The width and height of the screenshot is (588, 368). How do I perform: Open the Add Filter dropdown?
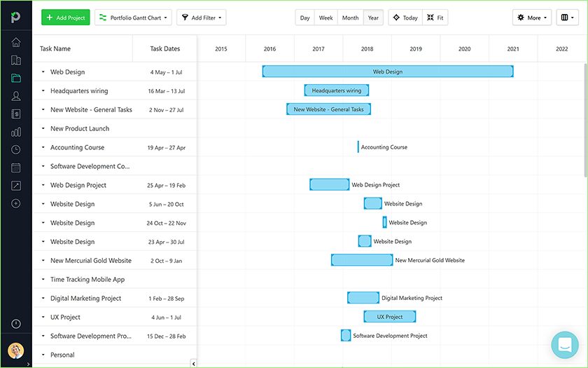(202, 18)
